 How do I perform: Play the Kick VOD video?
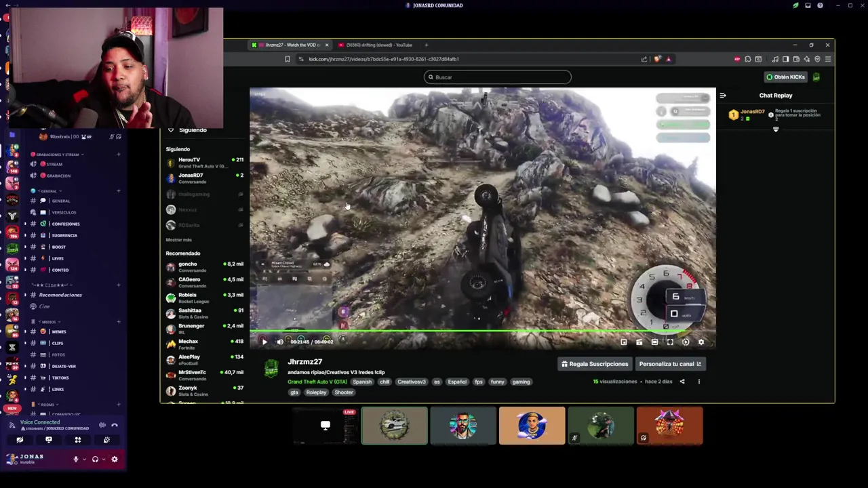(x=264, y=342)
